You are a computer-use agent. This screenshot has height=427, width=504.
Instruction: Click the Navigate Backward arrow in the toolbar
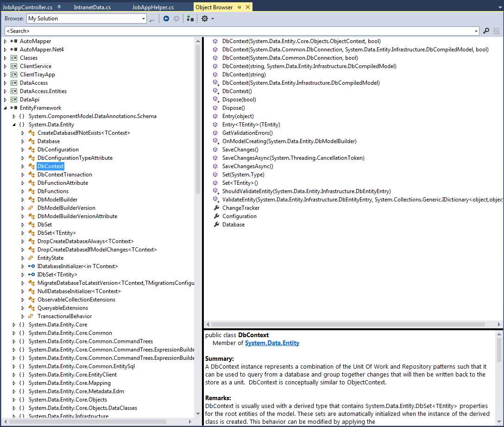[x=166, y=19]
